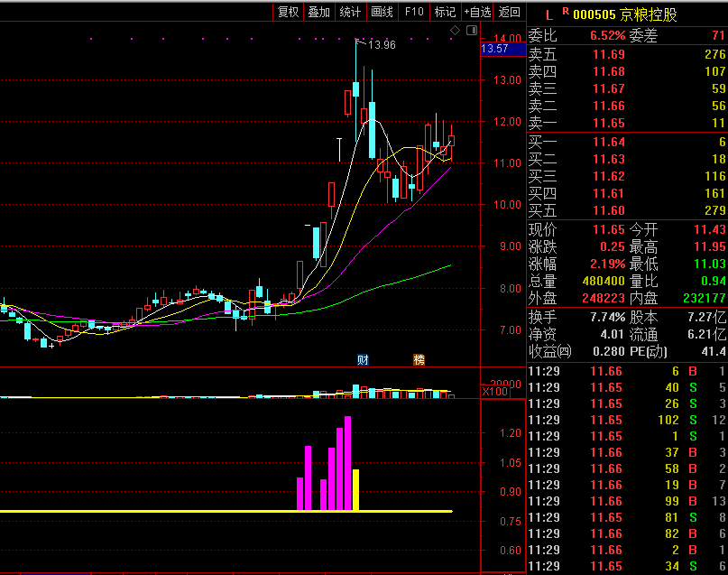The width and height of the screenshot is (728, 575).
Task: Select the trade tick with volume 40
Action: pos(627,388)
